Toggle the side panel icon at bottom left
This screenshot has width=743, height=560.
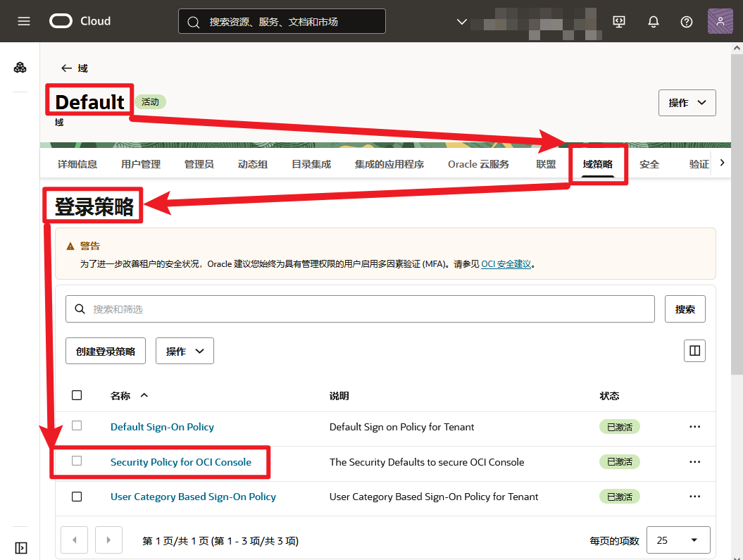point(21,548)
